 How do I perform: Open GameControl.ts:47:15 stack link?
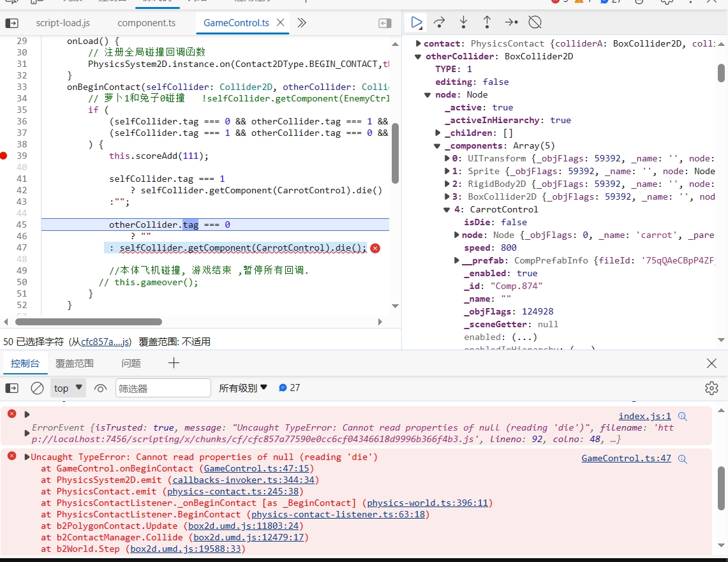point(256,469)
